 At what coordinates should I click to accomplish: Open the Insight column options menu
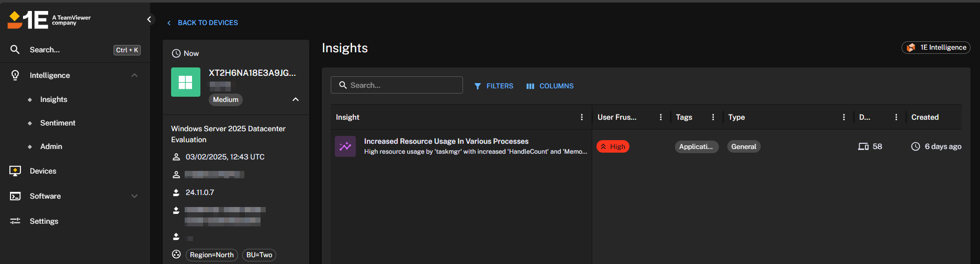582,117
